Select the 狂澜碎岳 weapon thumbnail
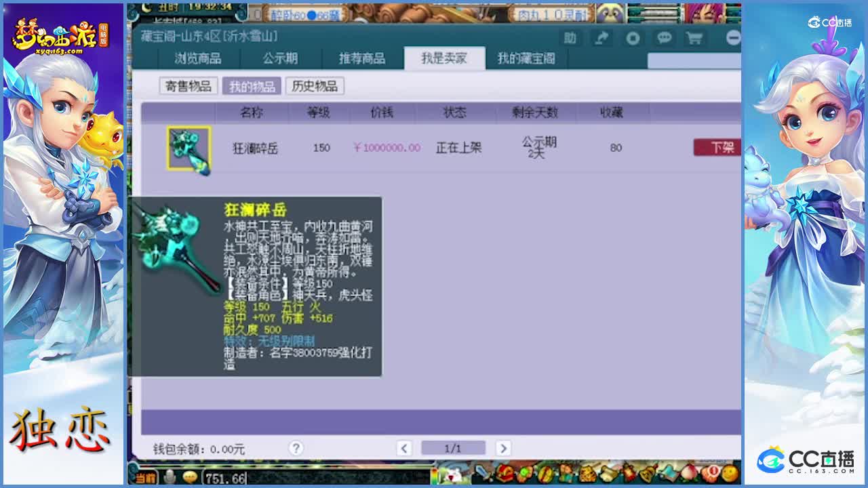Image resolution: width=868 pixels, height=488 pixels. click(189, 148)
